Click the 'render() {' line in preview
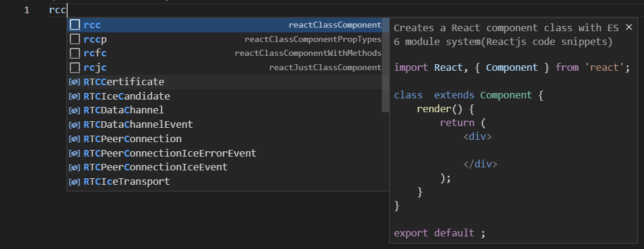This screenshot has width=644, height=249. coord(446,109)
